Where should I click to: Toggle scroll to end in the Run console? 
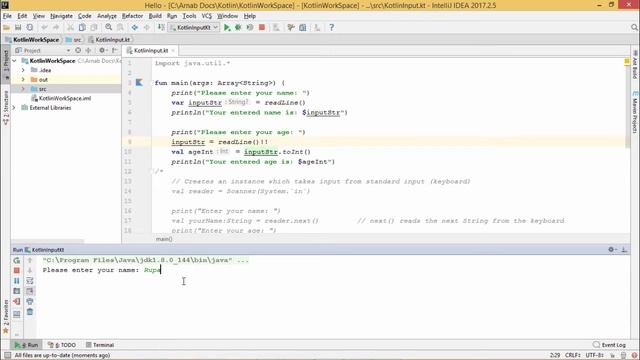[x=30, y=291]
